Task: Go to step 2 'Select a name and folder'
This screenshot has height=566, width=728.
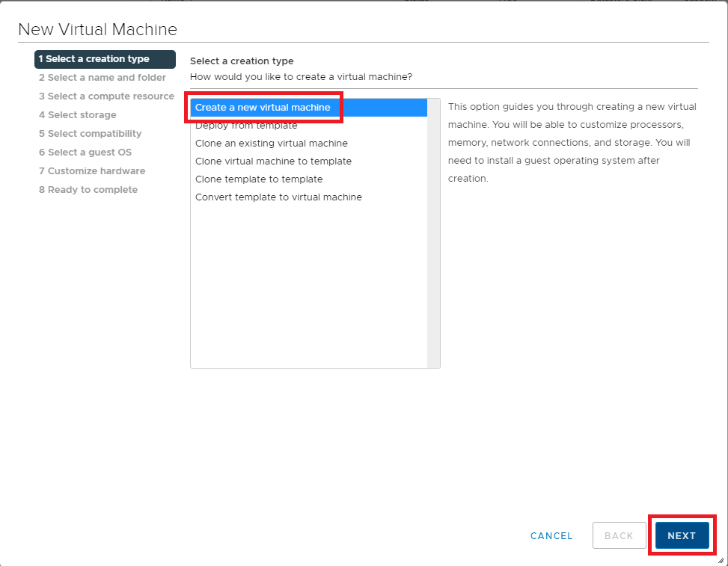Action: pos(103,78)
